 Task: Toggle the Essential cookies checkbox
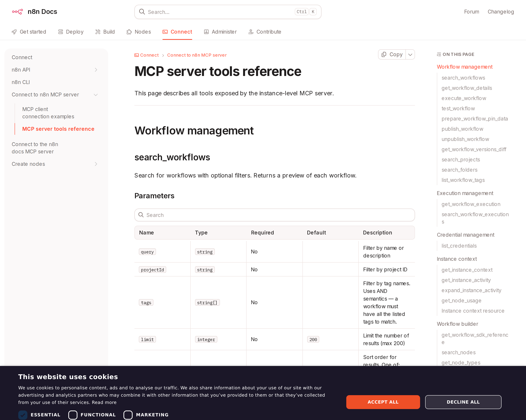[x=23, y=415]
